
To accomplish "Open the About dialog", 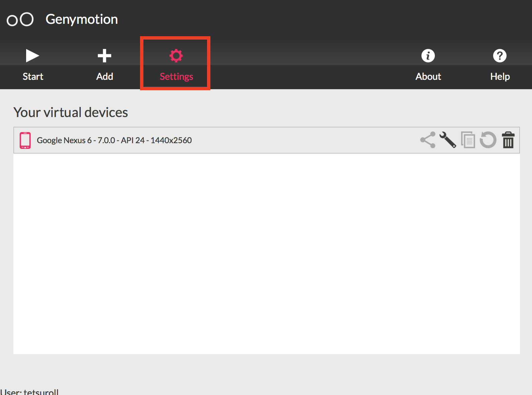I will (428, 65).
